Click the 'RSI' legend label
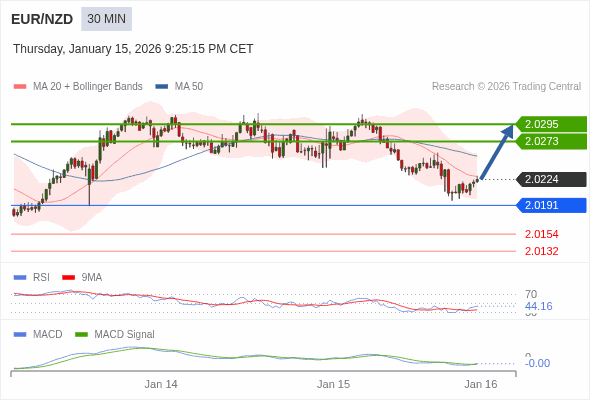The width and height of the screenshot is (590, 400). click(x=41, y=278)
